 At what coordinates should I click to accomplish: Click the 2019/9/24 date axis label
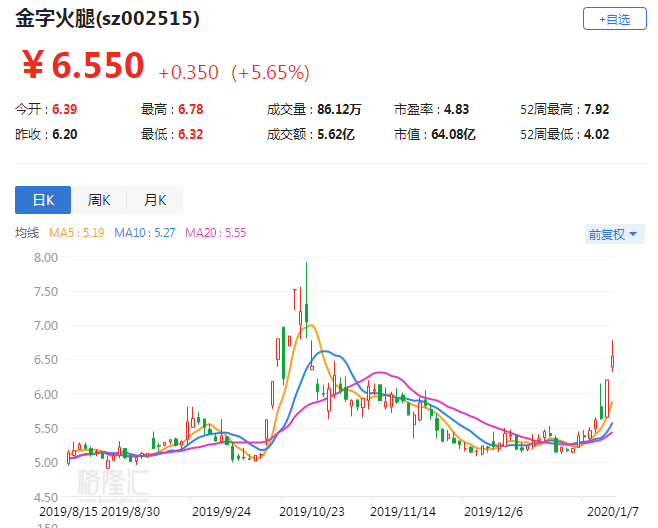click(x=221, y=512)
